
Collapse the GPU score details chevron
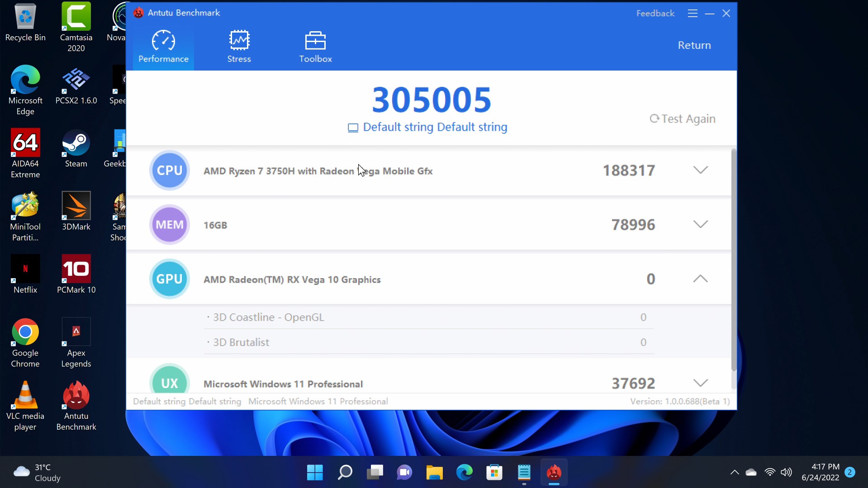[x=700, y=279]
